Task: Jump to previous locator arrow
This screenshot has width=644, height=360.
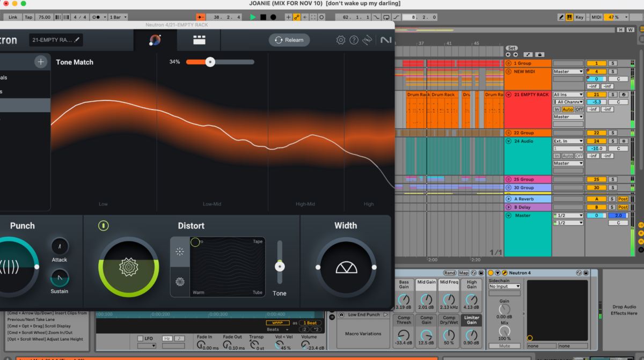Action: pyautogui.click(x=508, y=55)
